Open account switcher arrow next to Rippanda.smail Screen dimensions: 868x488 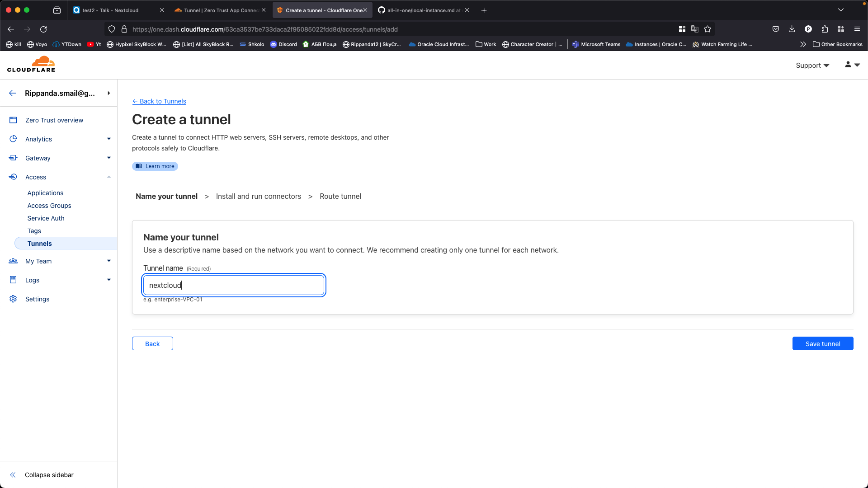click(109, 93)
